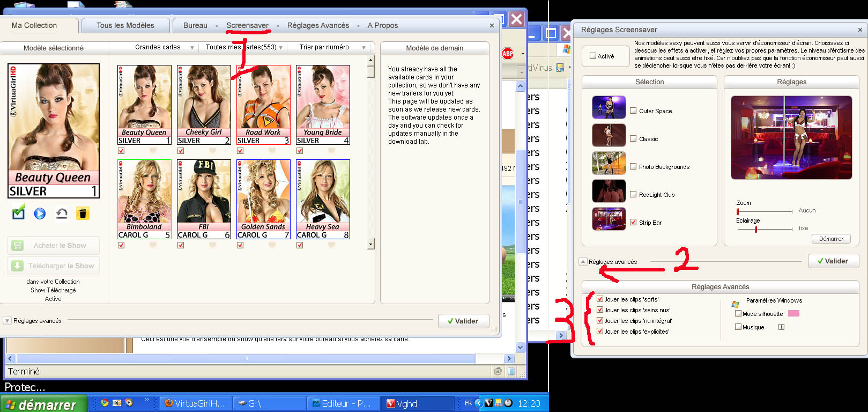Check the Photo Backgrounds checkbox
868x412 pixels.
click(634, 166)
